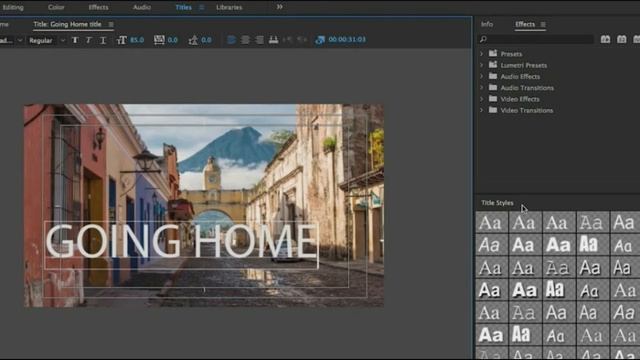
Task: Open the font family dropdown arrow
Action: [x=20, y=40]
